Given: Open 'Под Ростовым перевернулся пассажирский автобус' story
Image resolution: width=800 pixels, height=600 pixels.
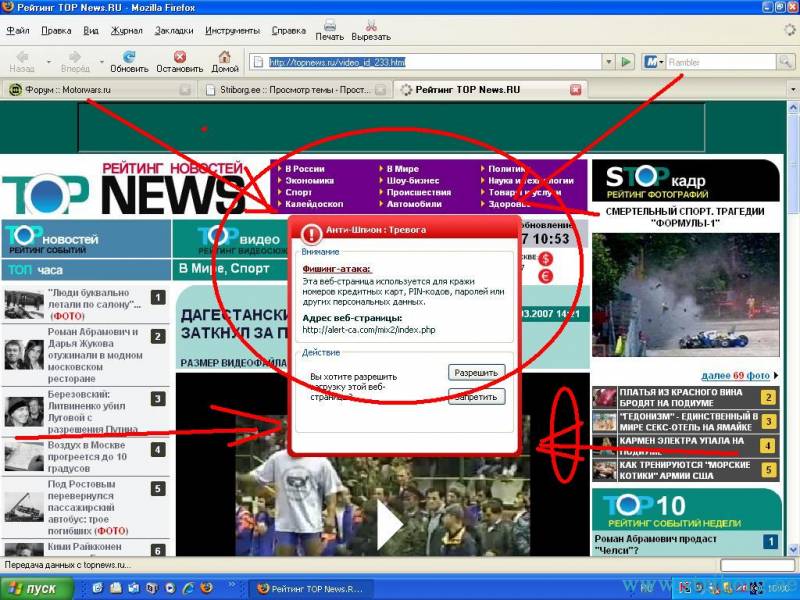Looking at the screenshot, I should [88, 507].
